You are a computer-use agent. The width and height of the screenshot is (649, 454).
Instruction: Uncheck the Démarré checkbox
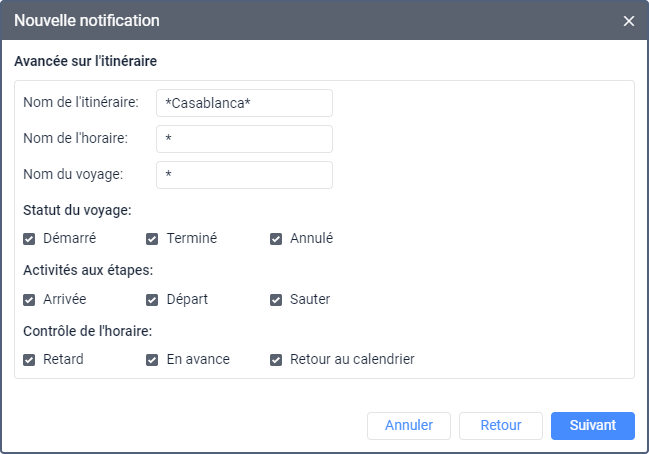pyautogui.click(x=30, y=239)
